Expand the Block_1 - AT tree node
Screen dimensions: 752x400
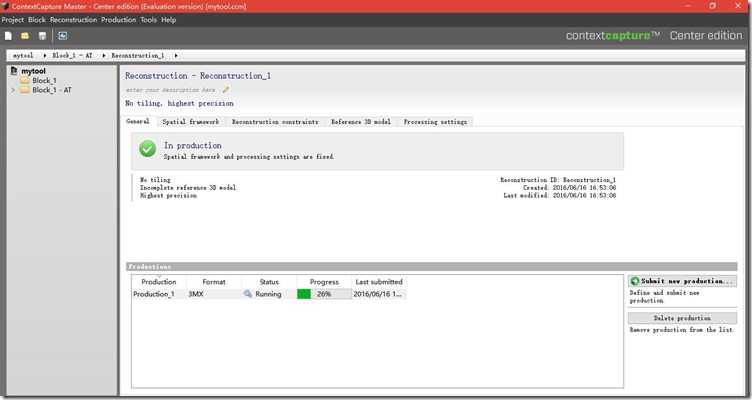coord(13,90)
